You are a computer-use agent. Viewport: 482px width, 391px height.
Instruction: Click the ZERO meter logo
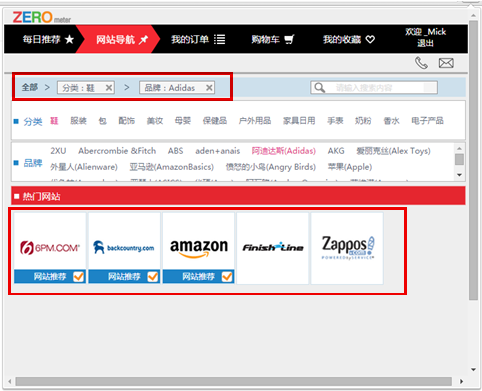(42, 17)
